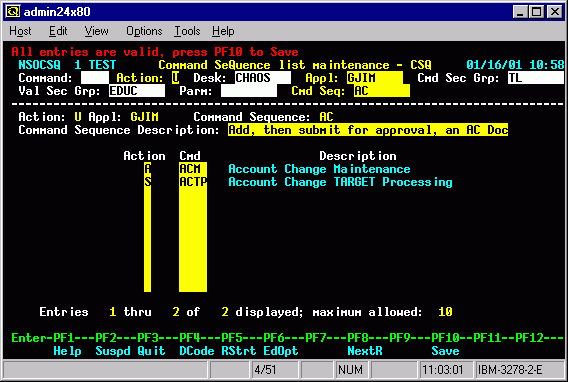Viewport: 568px width, 382px height.
Task: Click the 11:03:01 clock in status bar
Action: click(x=443, y=370)
